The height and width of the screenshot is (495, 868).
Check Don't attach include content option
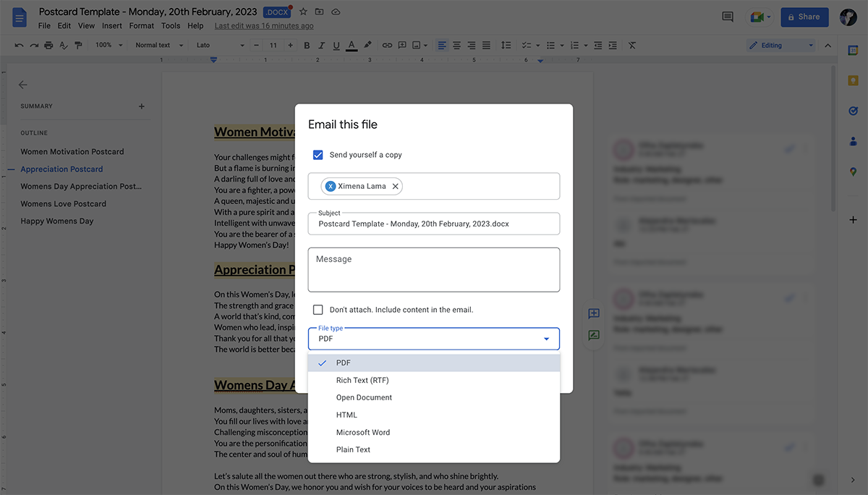click(x=318, y=310)
